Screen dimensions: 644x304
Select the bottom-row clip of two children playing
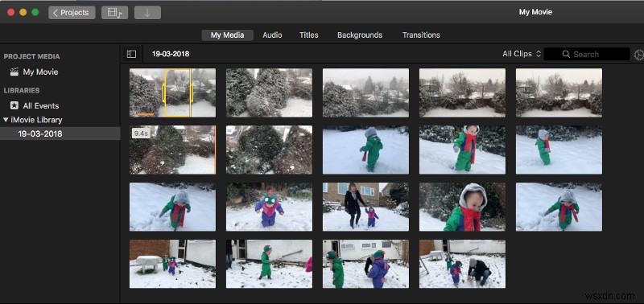click(x=365, y=264)
